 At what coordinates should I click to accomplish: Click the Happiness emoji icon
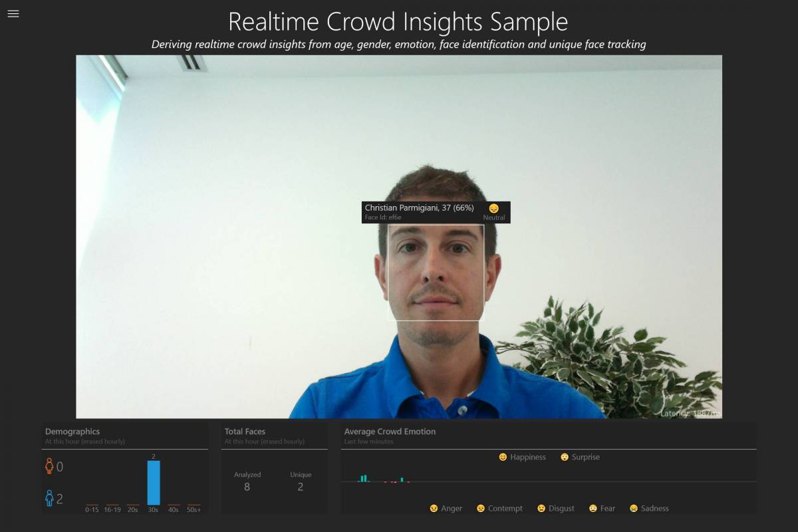503,458
